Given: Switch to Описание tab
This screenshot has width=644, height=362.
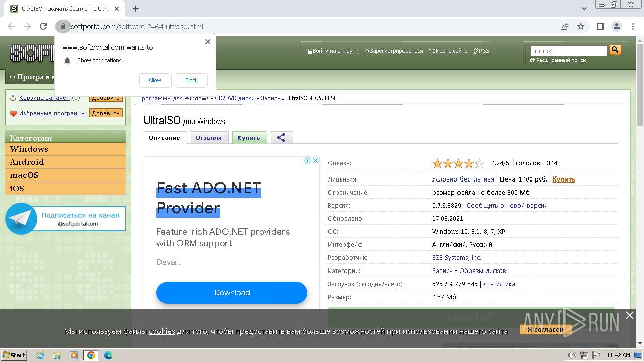Looking at the screenshot, I should pos(165,138).
